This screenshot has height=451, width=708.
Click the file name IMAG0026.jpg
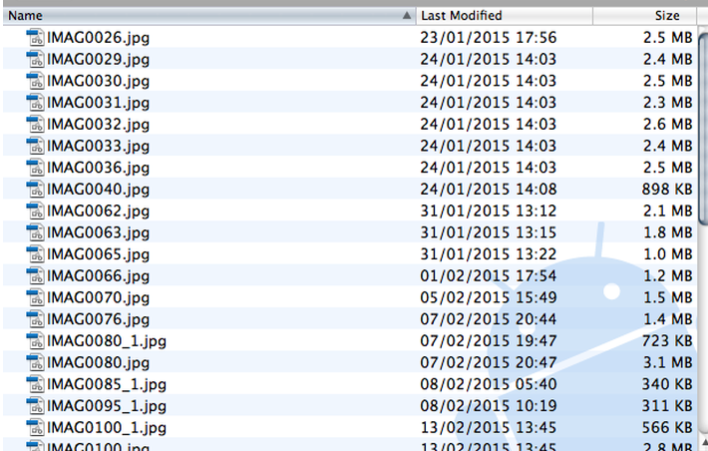[x=98, y=38]
